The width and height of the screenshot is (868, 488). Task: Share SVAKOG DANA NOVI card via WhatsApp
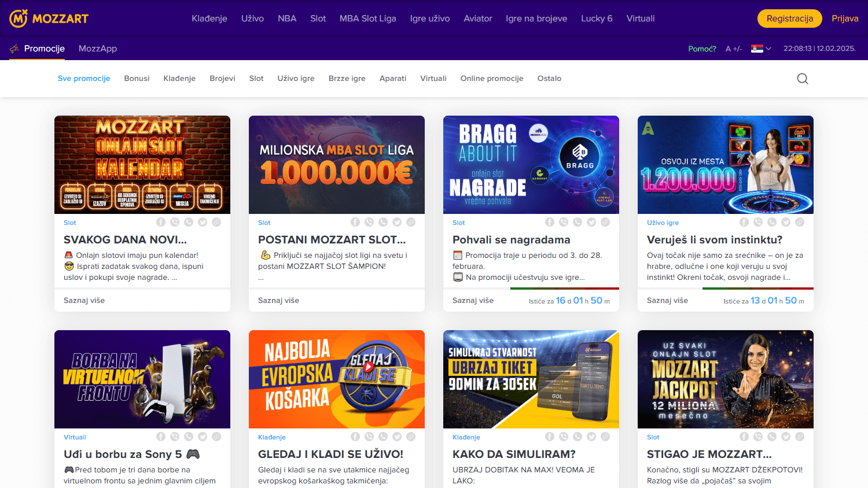click(189, 222)
